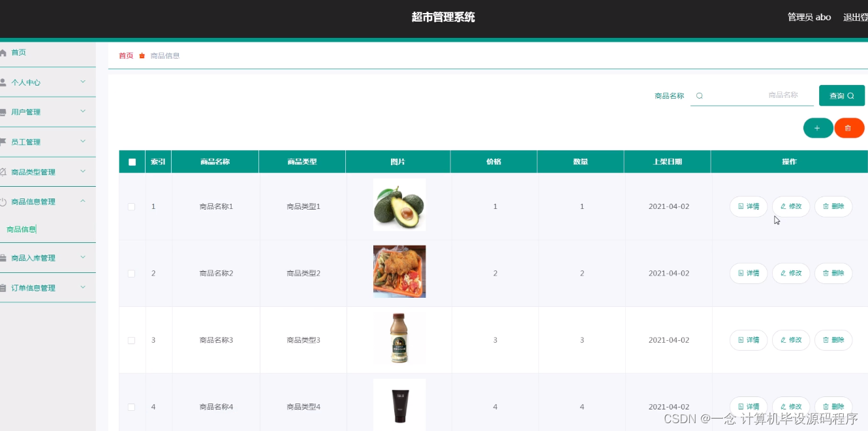Click the 用户管理 sidebar icon

pos(5,112)
